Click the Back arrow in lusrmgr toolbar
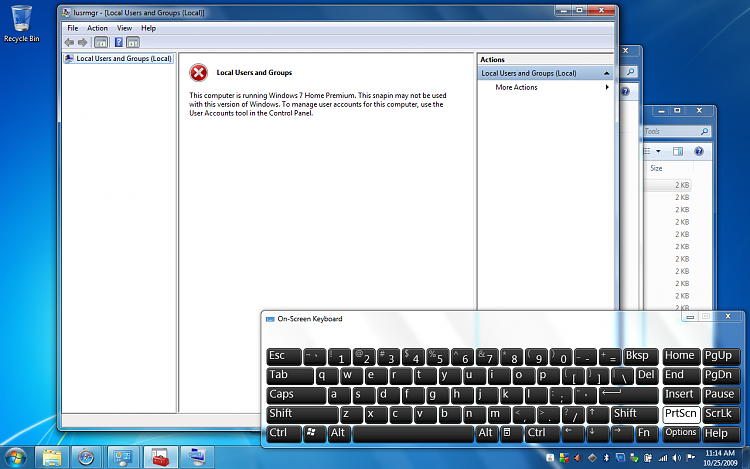This screenshot has width=750, height=469. coord(69,43)
